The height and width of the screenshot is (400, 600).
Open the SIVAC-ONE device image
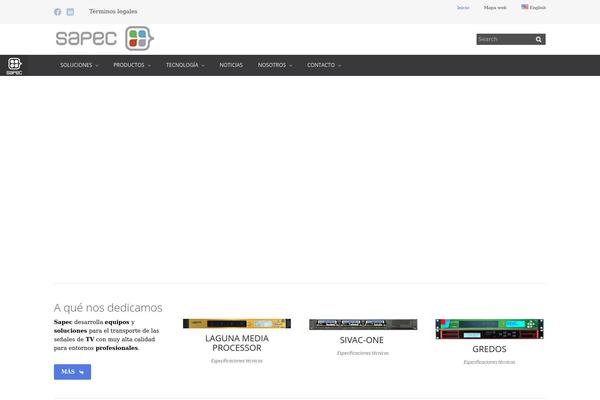(363, 324)
